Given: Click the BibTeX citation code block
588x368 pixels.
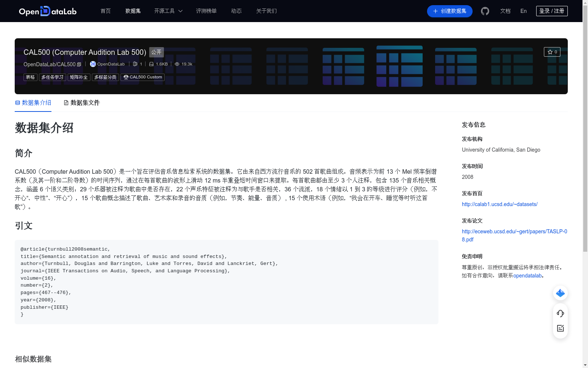Looking at the screenshot, I should (x=226, y=282).
